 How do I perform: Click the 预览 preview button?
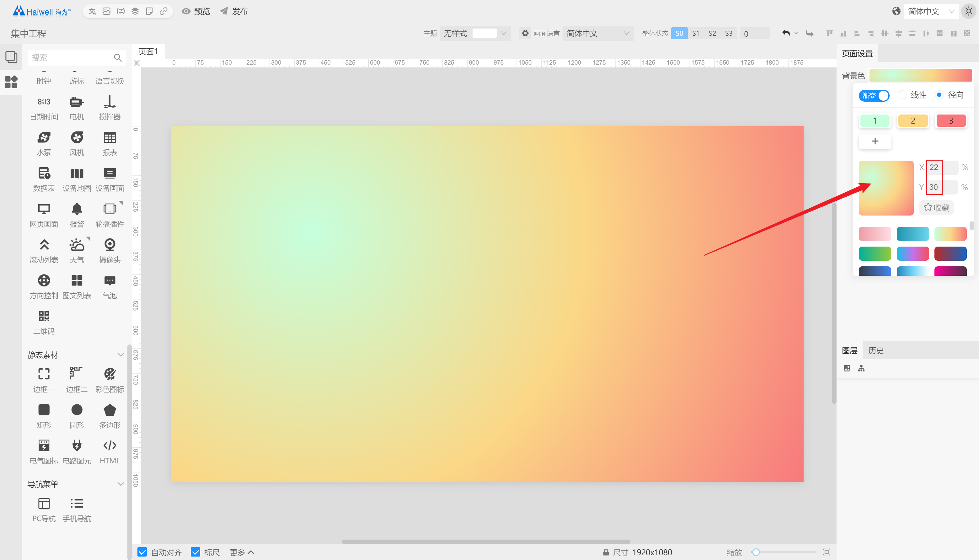[x=196, y=11]
